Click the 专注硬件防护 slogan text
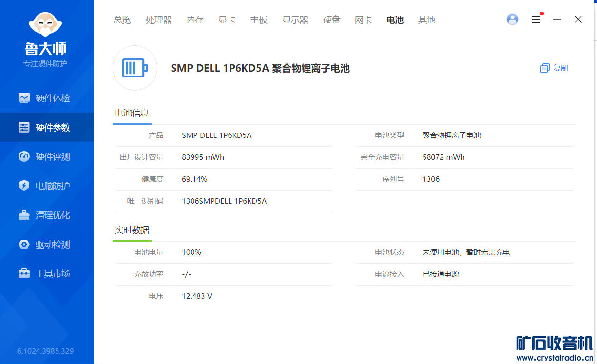 45,64
